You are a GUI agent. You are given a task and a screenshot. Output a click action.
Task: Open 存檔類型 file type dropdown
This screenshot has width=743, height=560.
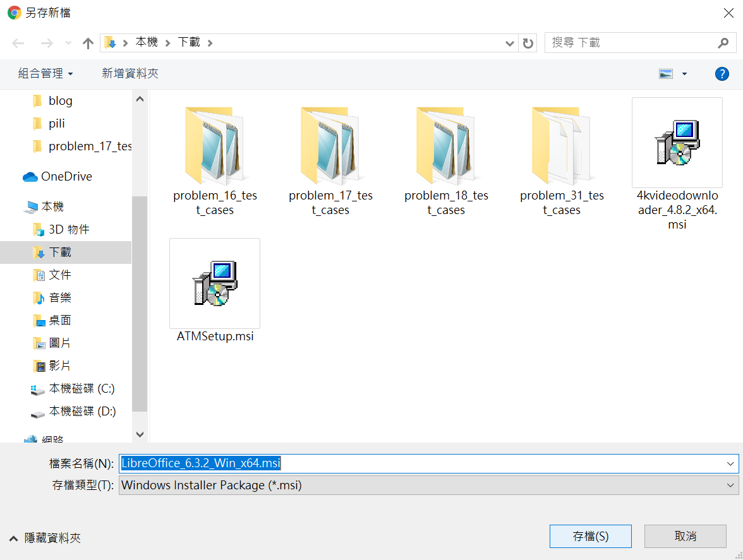(428, 486)
